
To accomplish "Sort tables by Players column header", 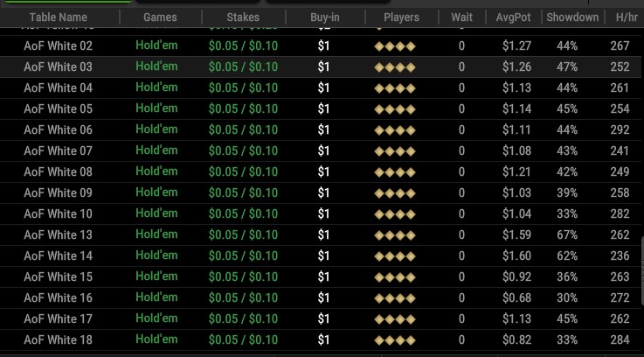I will tap(401, 17).
